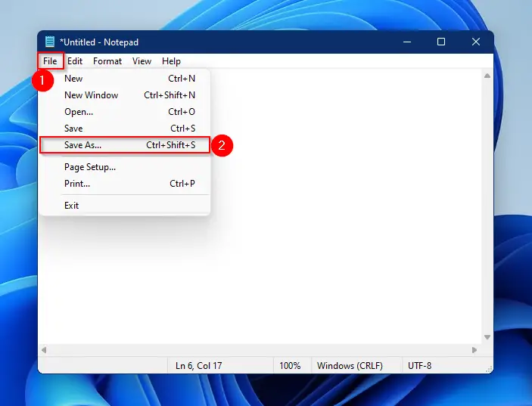Click the window resize grip in status bar
This screenshot has height=406, width=532.
tap(490, 370)
